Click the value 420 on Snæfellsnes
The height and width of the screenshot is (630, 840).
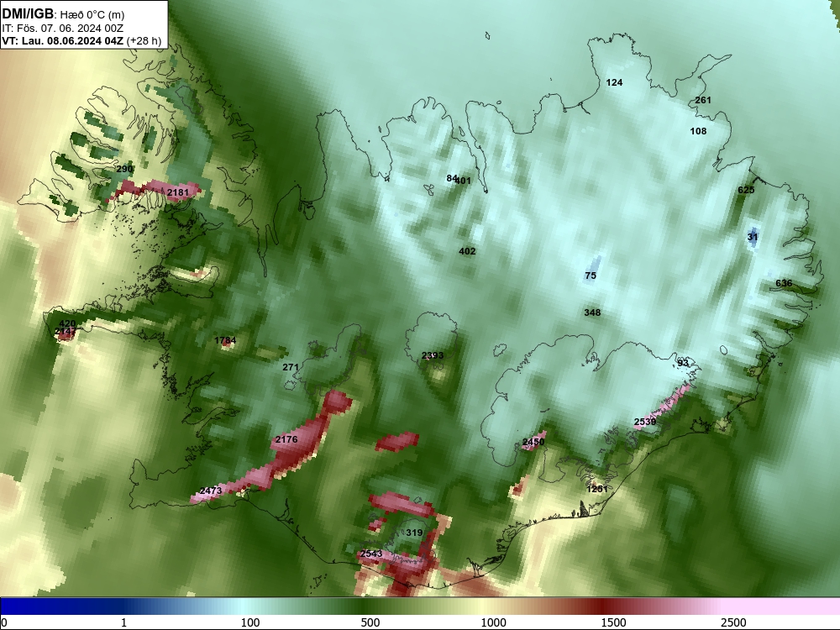[67, 323]
